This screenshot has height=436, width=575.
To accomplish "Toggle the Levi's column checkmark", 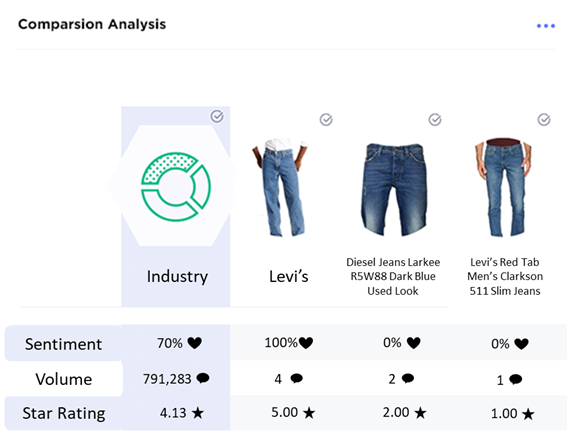I will [326, 120].
